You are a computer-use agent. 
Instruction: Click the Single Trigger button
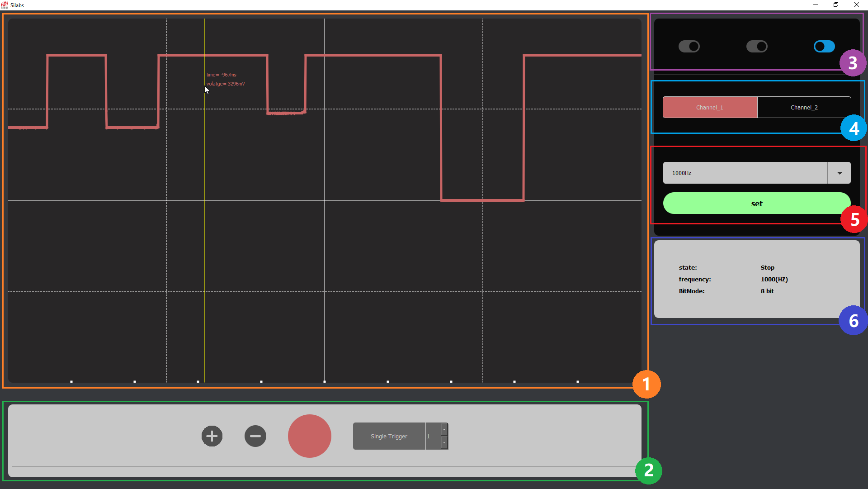click(x=389, y=436)
